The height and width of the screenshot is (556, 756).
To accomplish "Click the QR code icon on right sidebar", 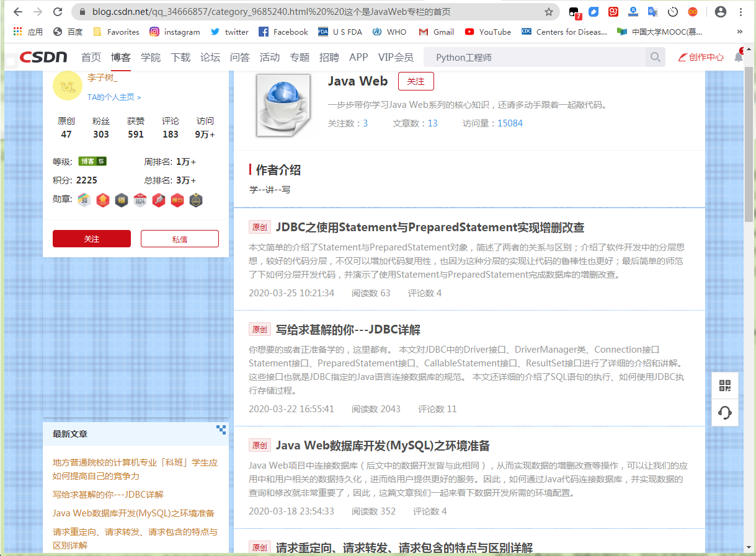I will coord(725,386).
